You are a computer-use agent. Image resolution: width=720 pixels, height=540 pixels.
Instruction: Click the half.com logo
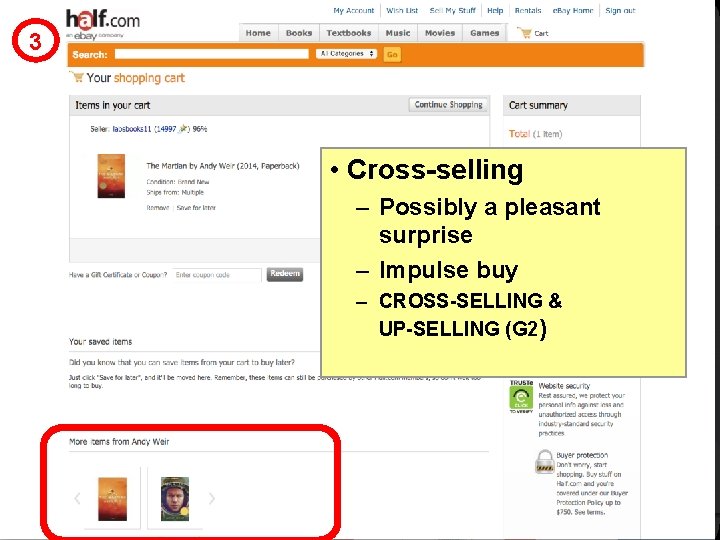coord(102,25)
